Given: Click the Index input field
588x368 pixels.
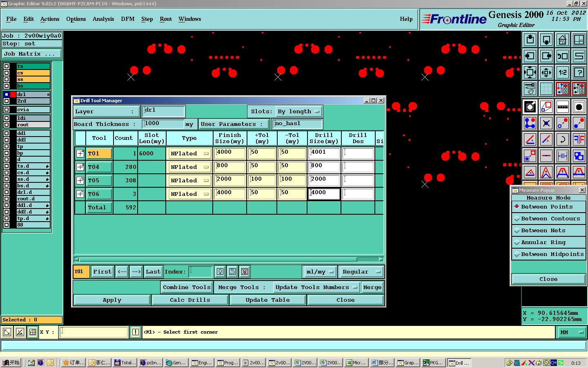Looking at the screenshot, I should tap(200, 272).
